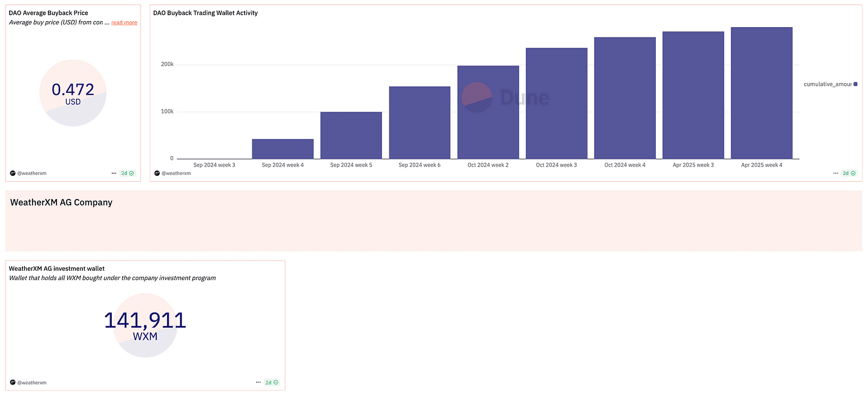Select the Sep 2024 week 5 bar
The width and height of the screenshot is (868, 396).
coord(351,136)
